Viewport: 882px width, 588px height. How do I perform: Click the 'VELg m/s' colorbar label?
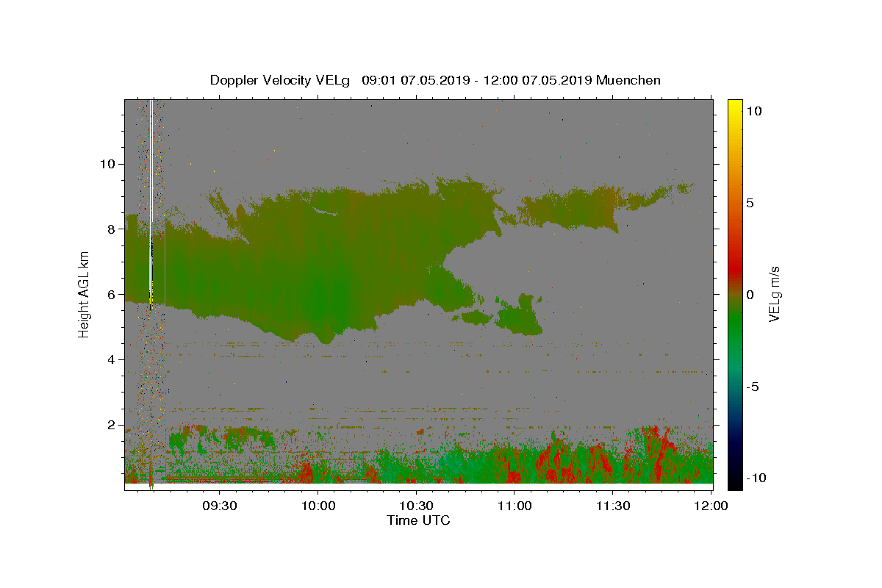[x=774, y=294]
